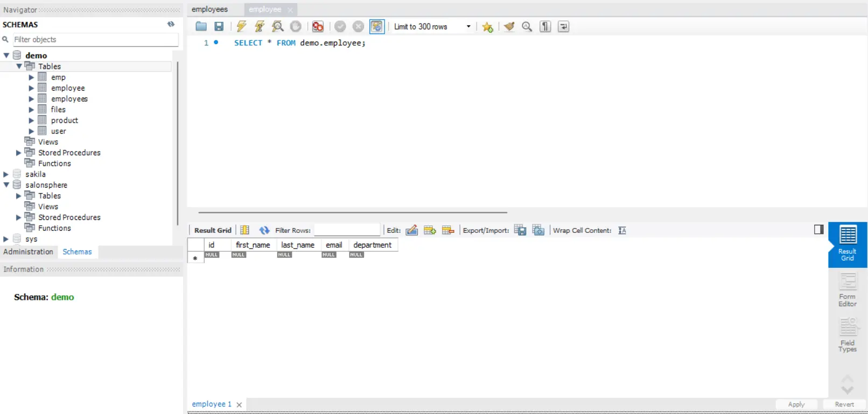This screenshot has width=868, height=414.
Task: Click the Save script floppy disk icon
Action: pos(219,26)
